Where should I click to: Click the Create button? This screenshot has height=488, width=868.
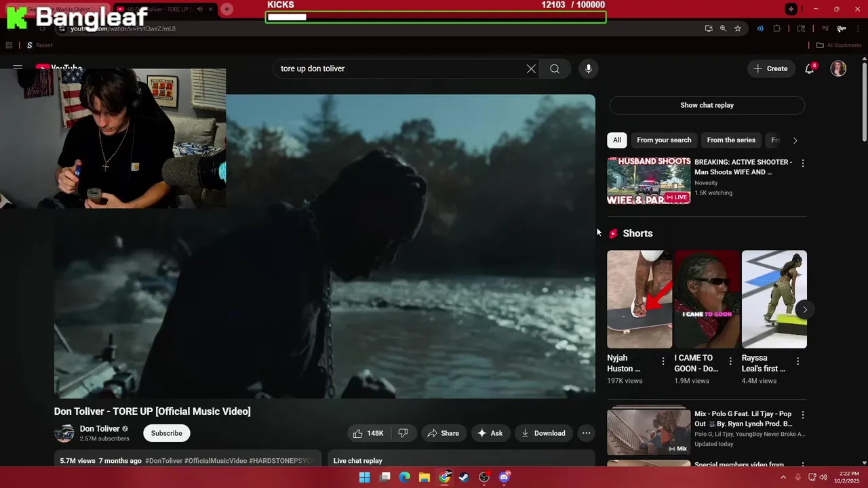pyautogui.click(x=771, y=68)
